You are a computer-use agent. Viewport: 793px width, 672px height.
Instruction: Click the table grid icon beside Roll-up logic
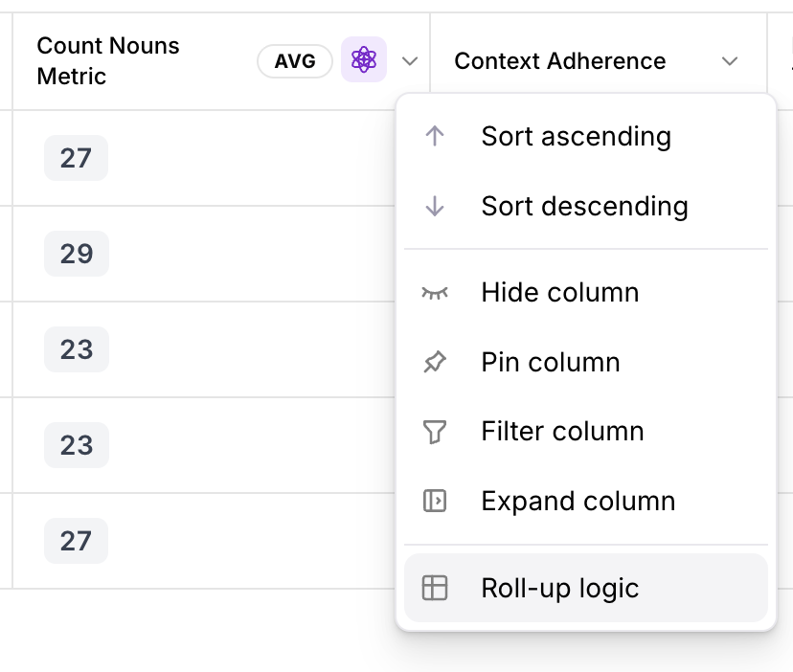[435, 588]
